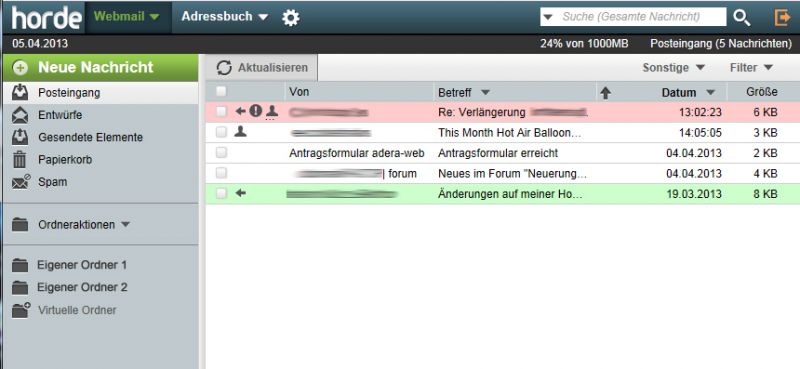Check the Antragsformular erreicht message checkbox
800x369 pixels.
221,153
